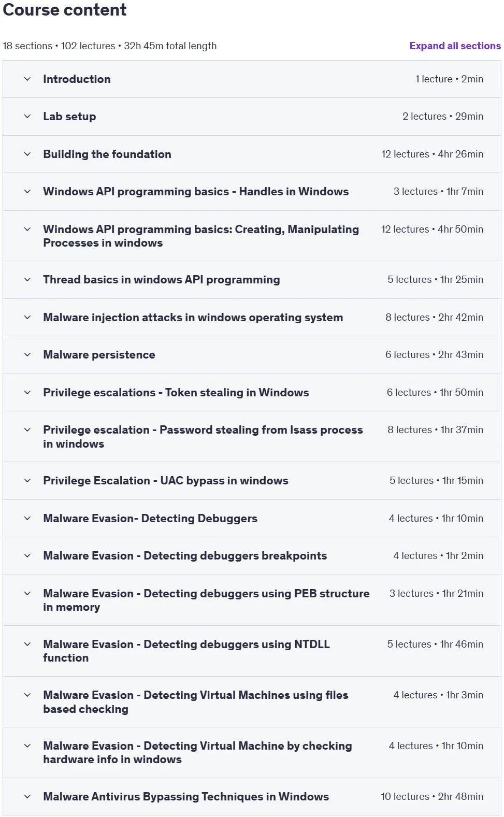504x817 pixels.
Task: Click the 10 lectures 2hr 48min row info
Action: pyautogui.click(x=432, y=797)
